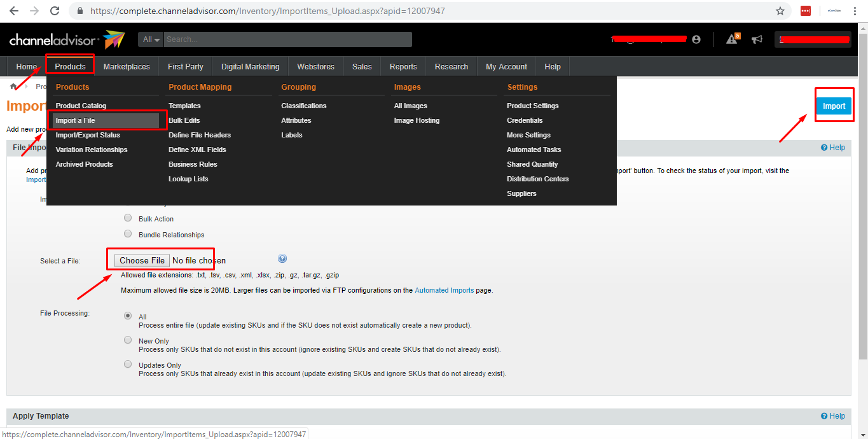Open the Webstores menu

pyautogui.click(x=316, y=67)
